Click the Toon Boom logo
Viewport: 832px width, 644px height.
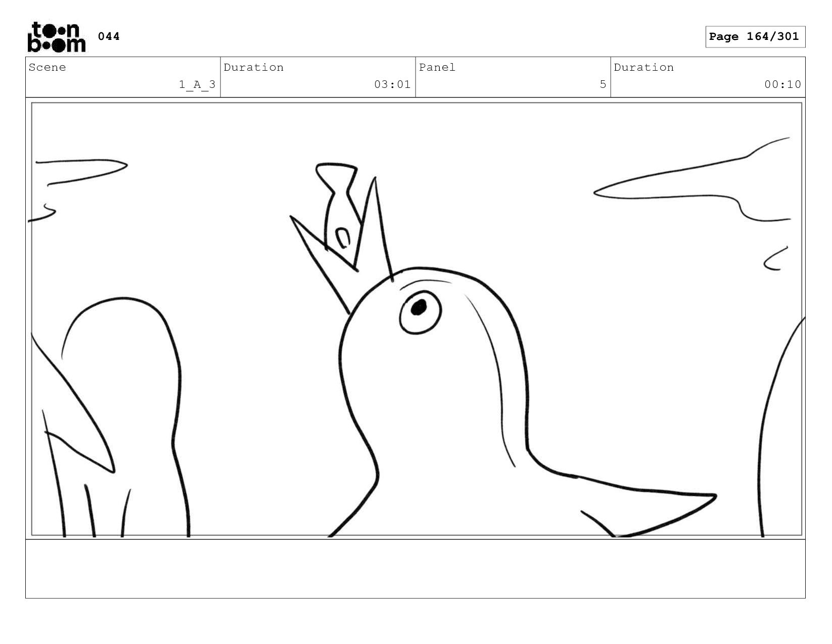click(x=57, y=37)
